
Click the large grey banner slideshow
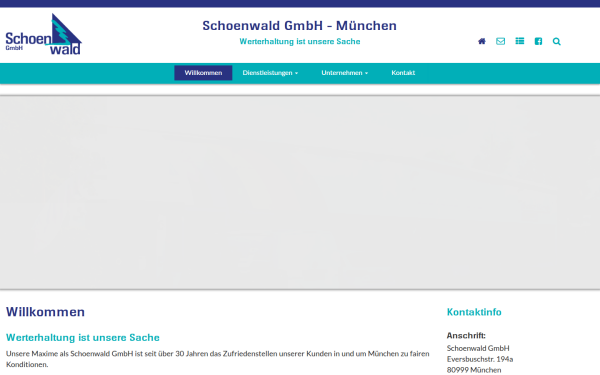pyautogui.click(x=300, y=192)
